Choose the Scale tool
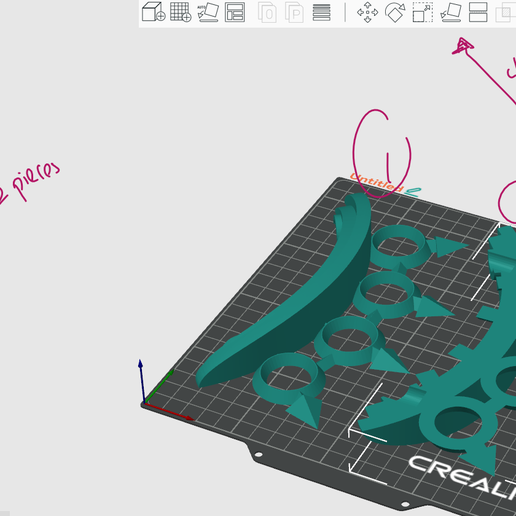Viewport: 516px width, 516px height. coord(423,12)
